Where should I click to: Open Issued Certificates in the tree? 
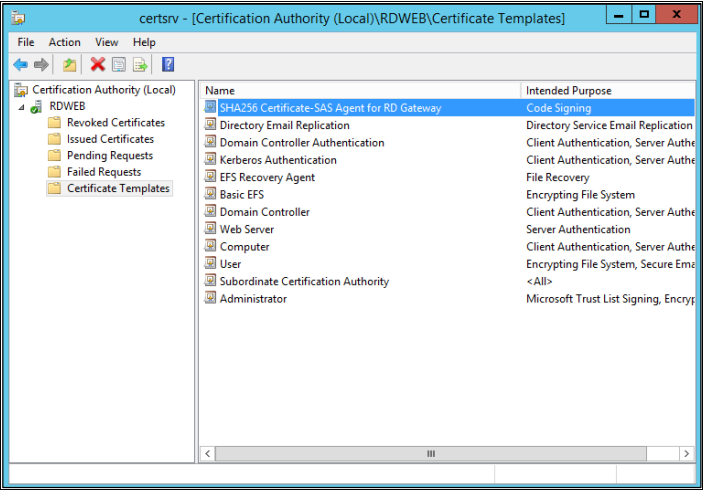pos(110,139)
